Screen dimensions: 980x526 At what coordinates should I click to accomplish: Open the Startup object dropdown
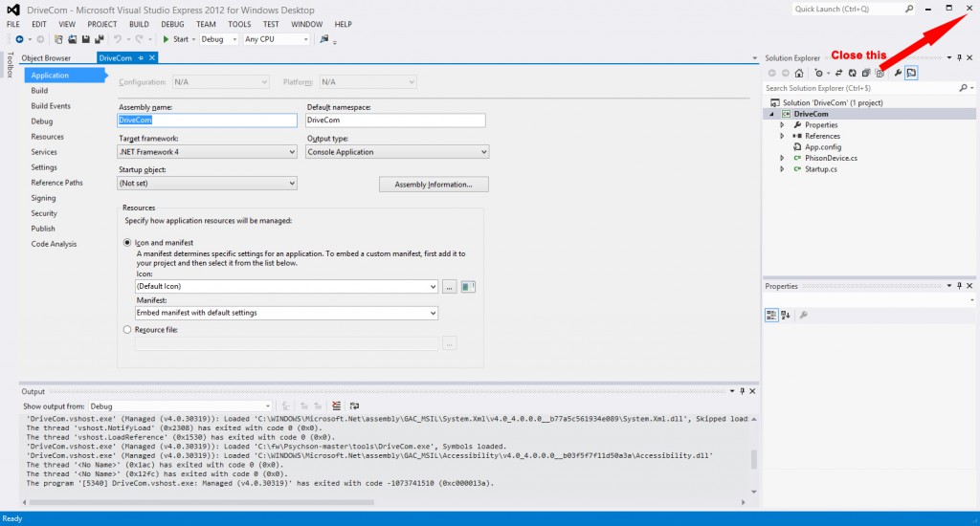coord(207,183)
